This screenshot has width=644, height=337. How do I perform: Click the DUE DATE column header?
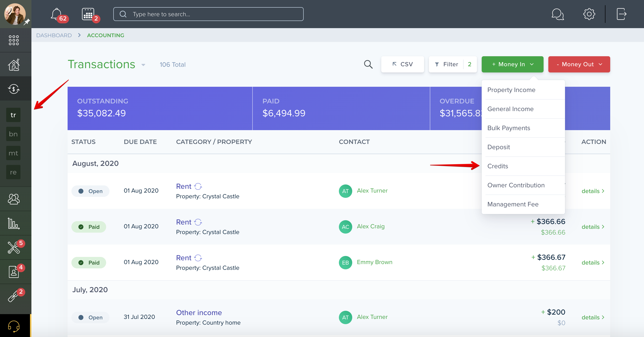pyautogui.click(x=140, y=142)
